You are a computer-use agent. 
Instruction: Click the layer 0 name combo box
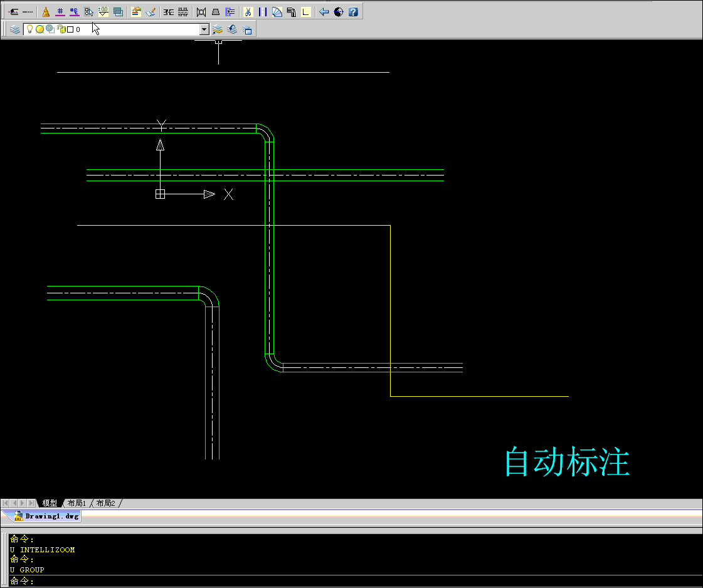click(116, 29)
